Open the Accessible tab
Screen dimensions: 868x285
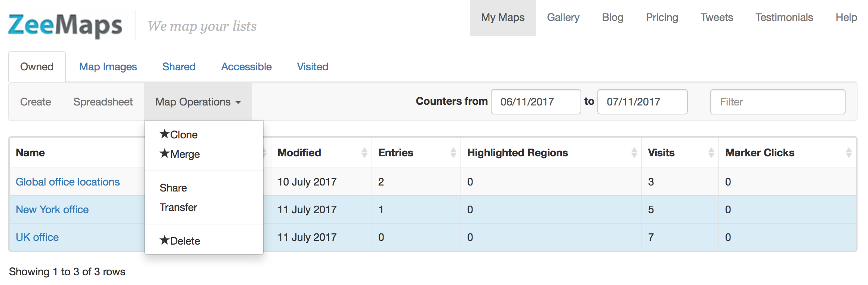(x=246, y=67)
